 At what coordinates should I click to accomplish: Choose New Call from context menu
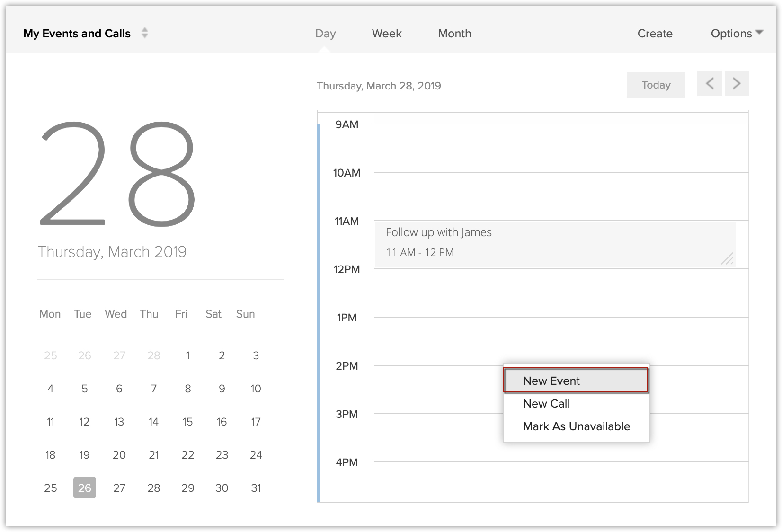click(546, 404)
